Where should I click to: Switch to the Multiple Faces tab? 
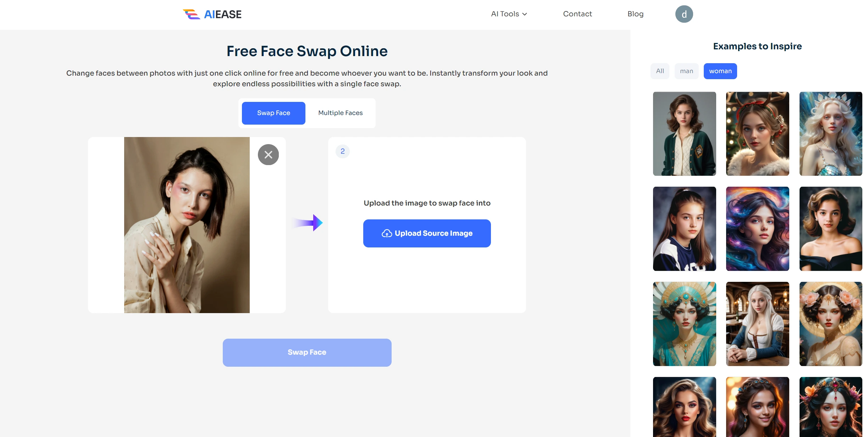coord(340,113)
